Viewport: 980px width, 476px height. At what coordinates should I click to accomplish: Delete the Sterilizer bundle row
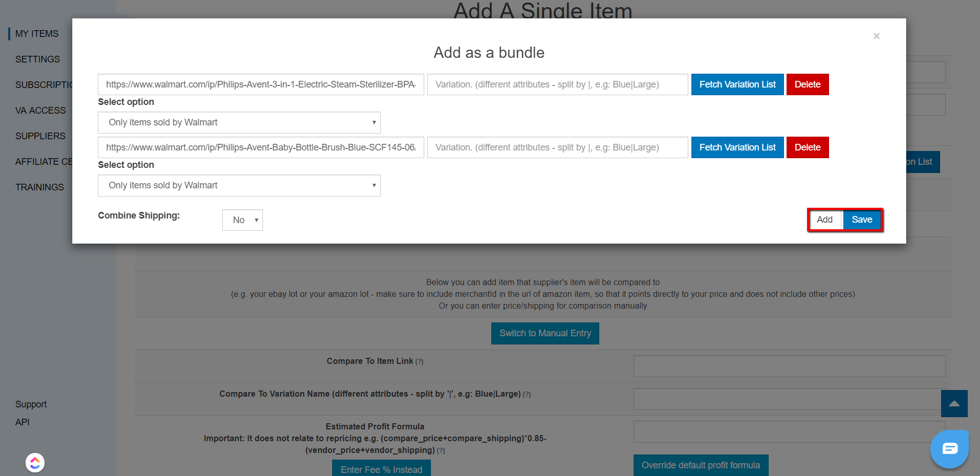click(808, 84)
